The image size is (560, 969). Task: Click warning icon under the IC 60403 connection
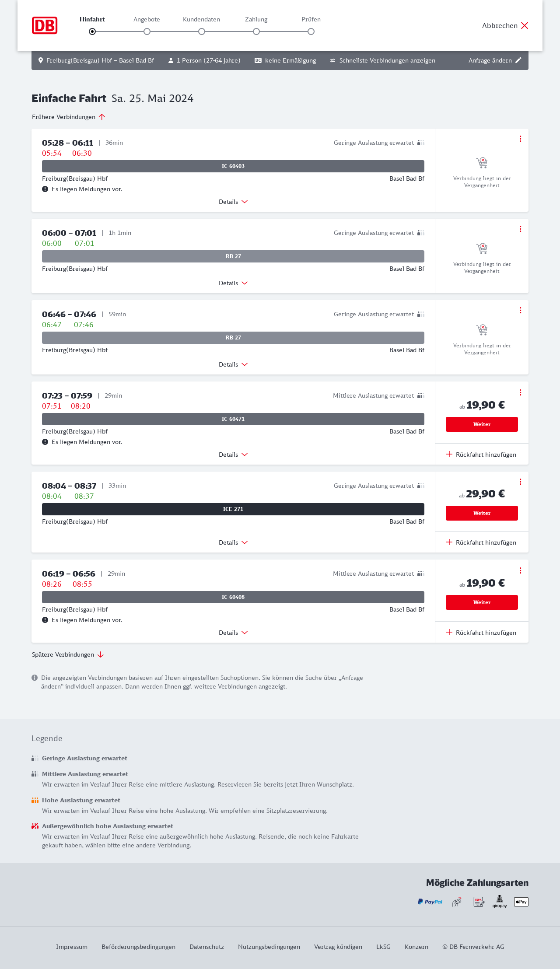click(x=45, y=189)
